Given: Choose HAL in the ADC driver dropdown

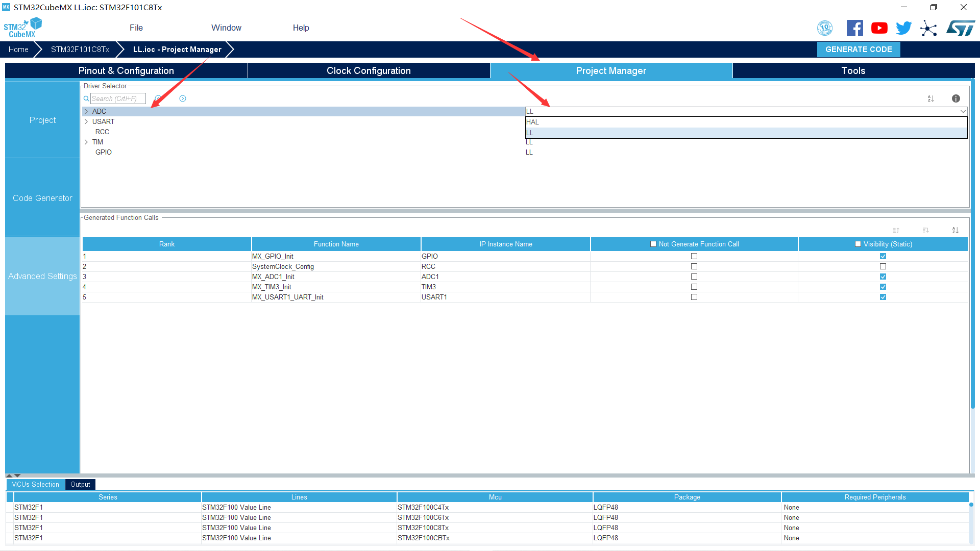Looking at the screenshot, I should (x=746, y=122).
